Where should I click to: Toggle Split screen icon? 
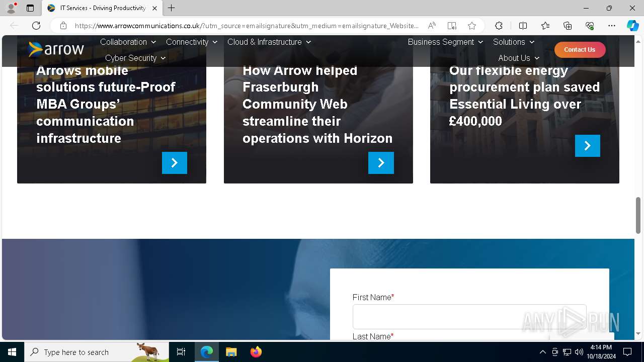(x=523, y=26)
